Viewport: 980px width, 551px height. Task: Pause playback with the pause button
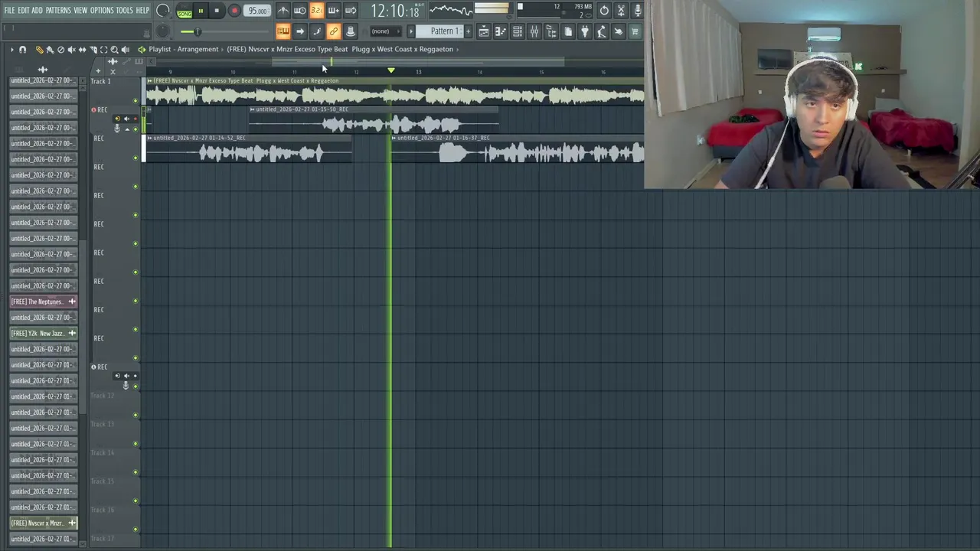(x=201, y=11)
